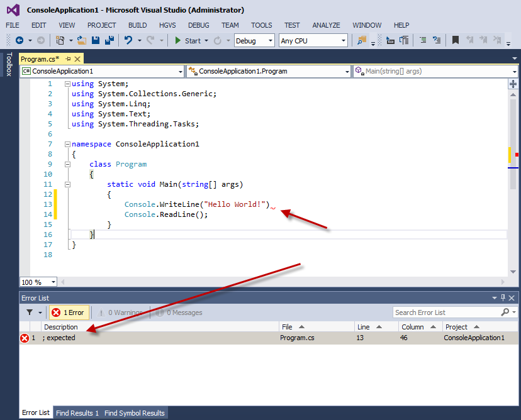Click the Visual Studio logo icon
Viewport: 521px width, 420px height.
(13, 10)
